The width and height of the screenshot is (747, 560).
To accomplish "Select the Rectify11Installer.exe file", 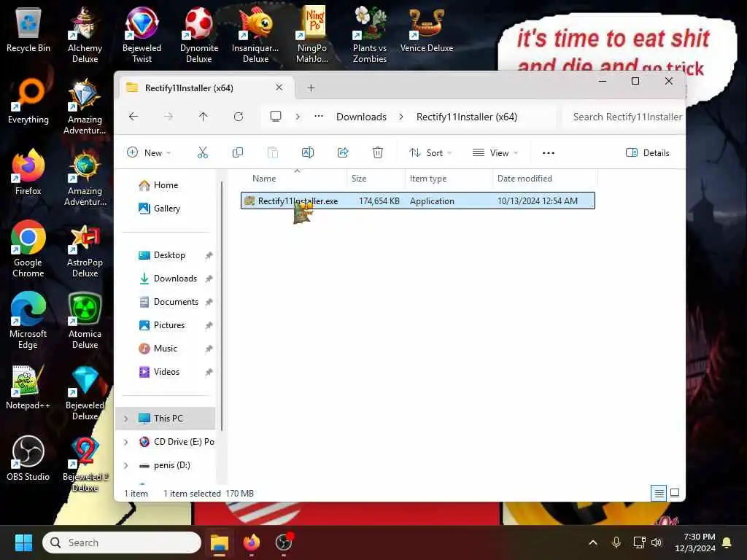I will (x=418, y=201).
